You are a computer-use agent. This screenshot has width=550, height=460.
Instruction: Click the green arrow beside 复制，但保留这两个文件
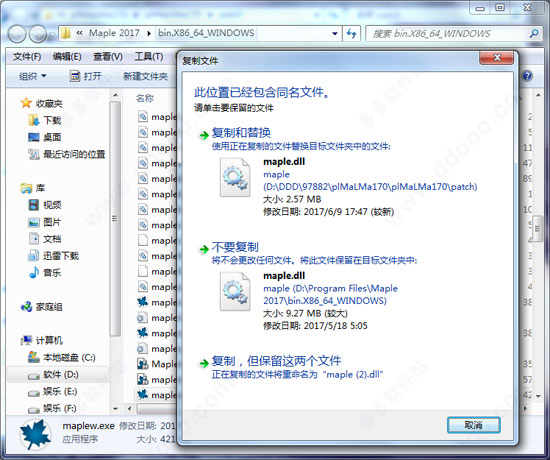click(204, 363)
